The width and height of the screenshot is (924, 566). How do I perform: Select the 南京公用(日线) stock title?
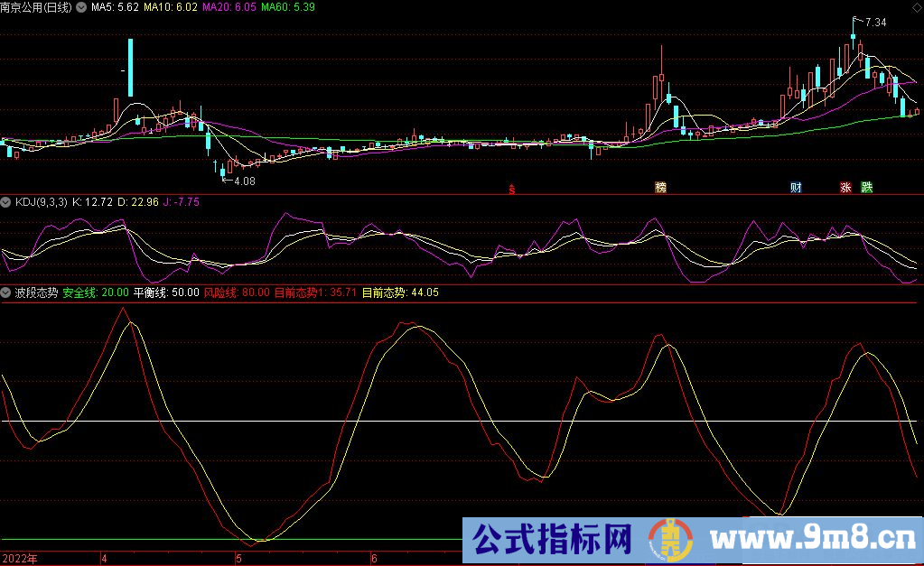point(36,7)
